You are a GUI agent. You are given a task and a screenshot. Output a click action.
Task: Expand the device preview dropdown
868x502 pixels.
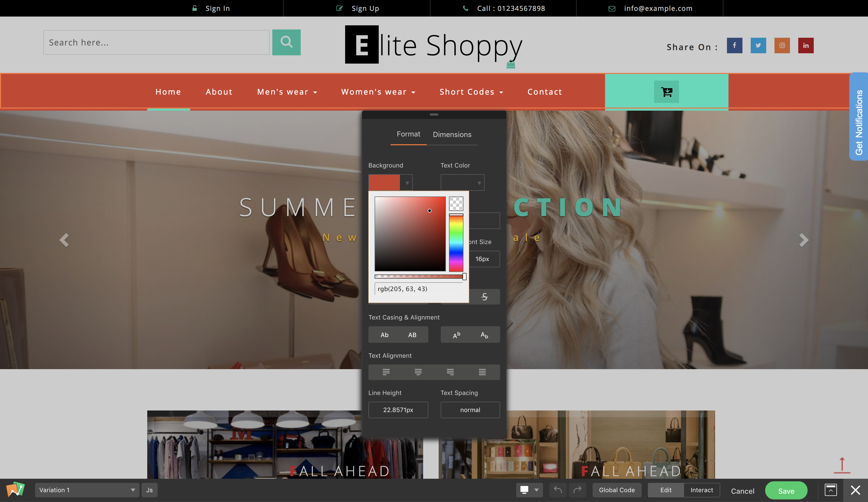click(536, 490)
